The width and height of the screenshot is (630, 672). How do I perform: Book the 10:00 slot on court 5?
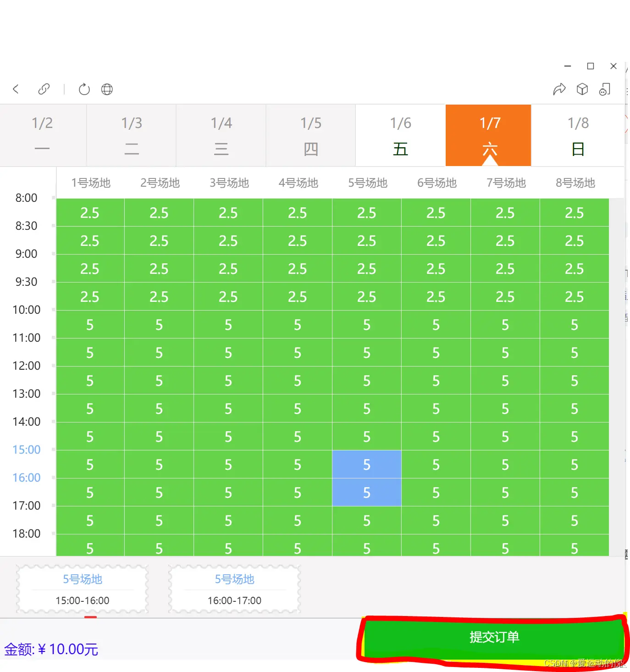click(x=367, y=325)
